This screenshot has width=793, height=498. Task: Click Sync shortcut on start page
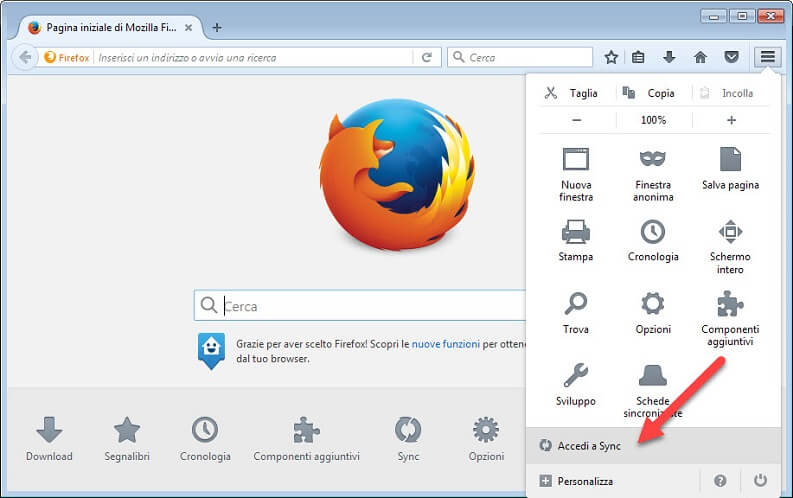408,439
